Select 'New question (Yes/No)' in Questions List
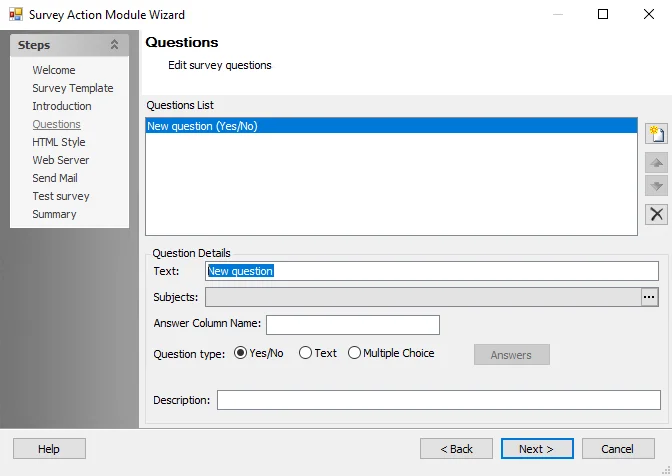672x476 pixels. click(391, 126)
